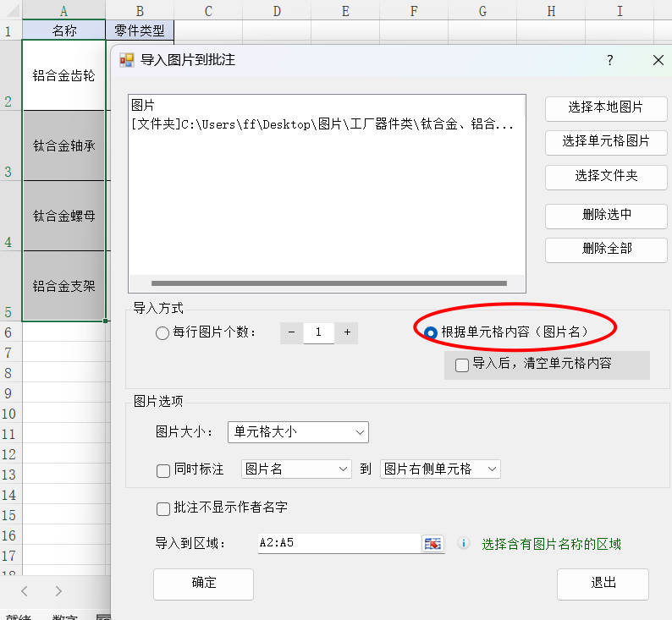The height and width of the screenshot is (620, 672).
Task: Tick the 同时标注 checkbox
Action: click(x=163, y=471)
